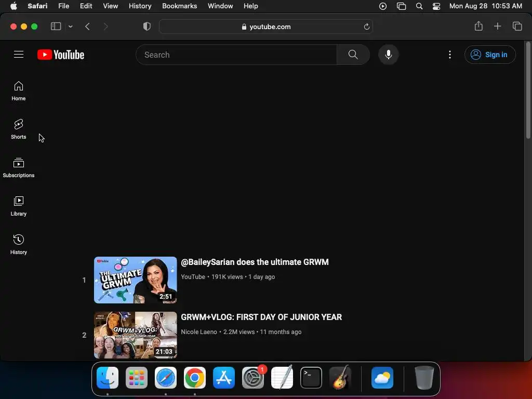Image resolution: width=532 pixels, height=399 pixels.
Task: Go to Home in the sidebar
Action: (x=19, y=91)
